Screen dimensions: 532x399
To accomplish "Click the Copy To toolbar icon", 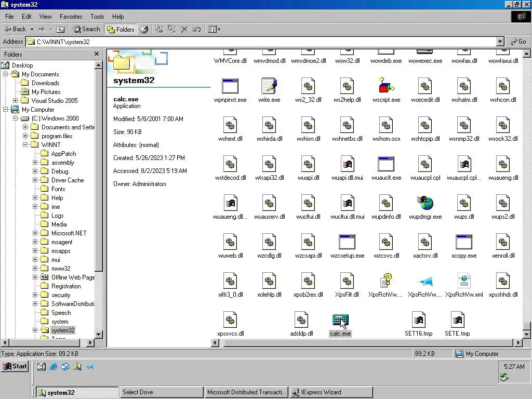I will [x=172, y=29].
